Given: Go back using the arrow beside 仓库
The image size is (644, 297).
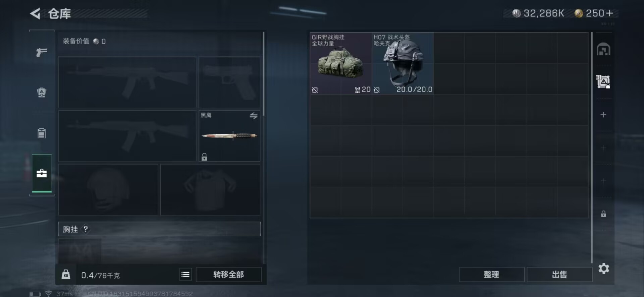Looking at the screenshot, I should pos(35,13).
